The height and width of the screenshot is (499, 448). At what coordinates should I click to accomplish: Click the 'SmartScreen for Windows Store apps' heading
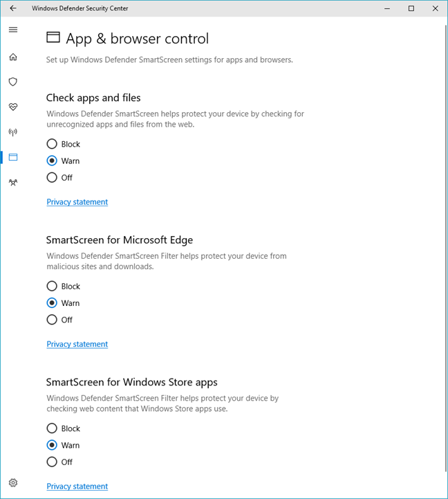pyautogui.click(x=131, y=382)
